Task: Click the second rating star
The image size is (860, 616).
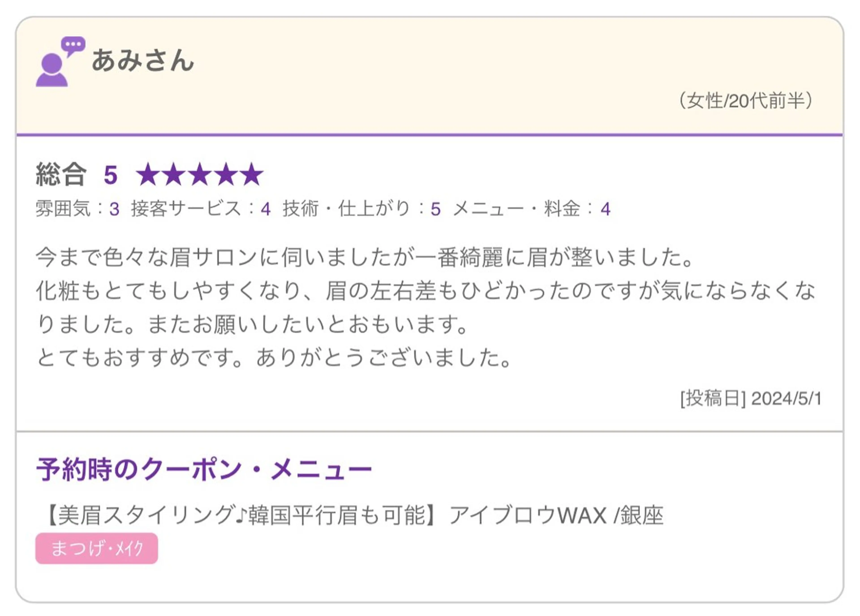Action: tap(174, 175)
